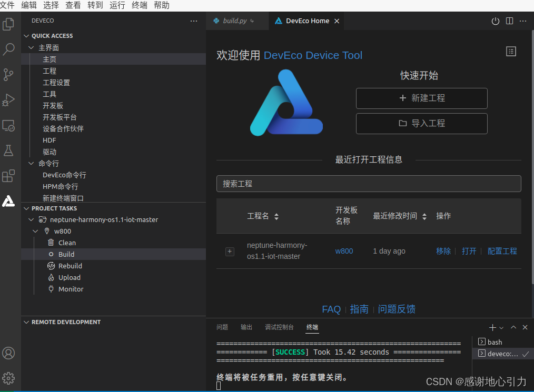Viewport: 534px width, 392px height.
Task: Select the DevEco icon in activity bar
Action: click(8, 201)
